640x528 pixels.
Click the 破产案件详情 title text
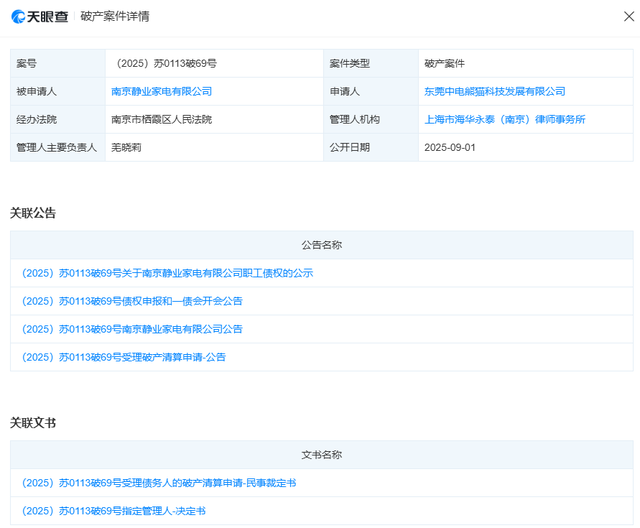[115, 16]
